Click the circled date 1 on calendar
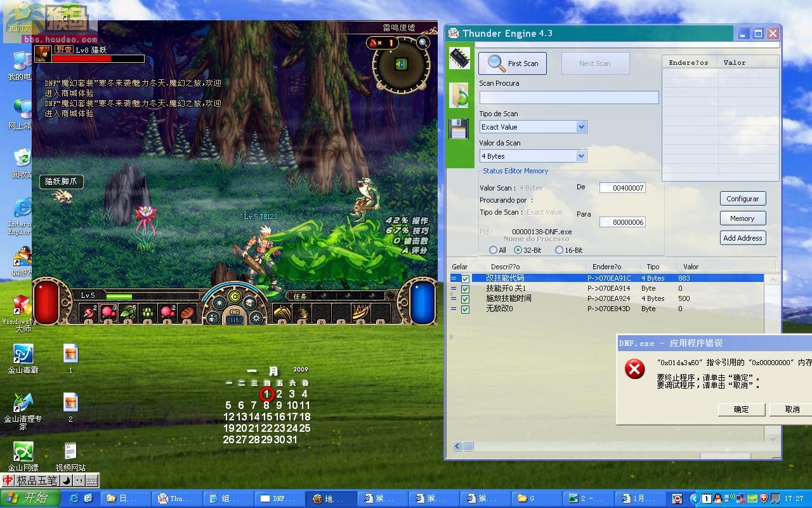This screenshot has width=812, height=508. tap(266, 394)
